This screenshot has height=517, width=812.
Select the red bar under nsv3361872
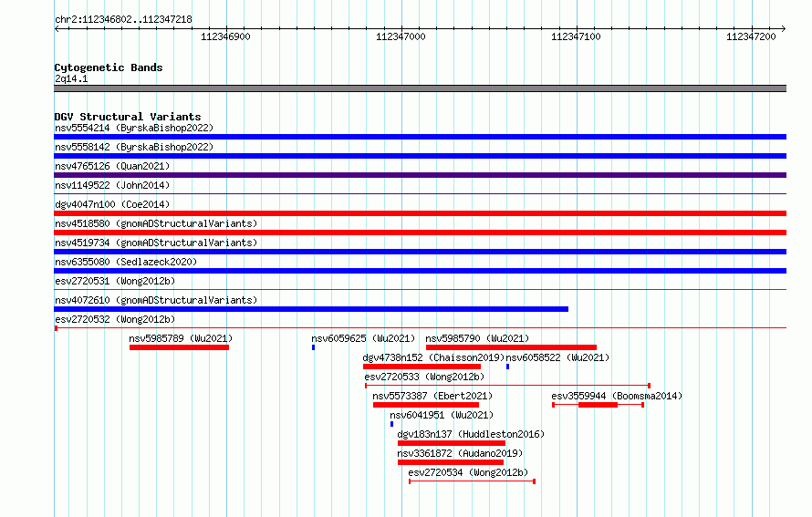click(451, 462)
